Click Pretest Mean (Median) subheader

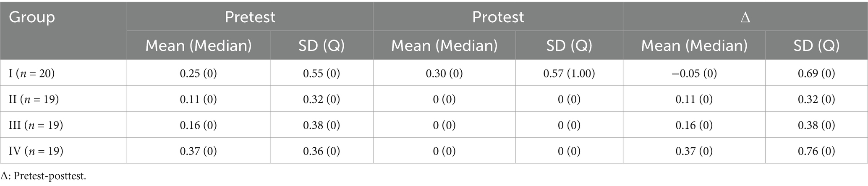(x=199, y=45)
